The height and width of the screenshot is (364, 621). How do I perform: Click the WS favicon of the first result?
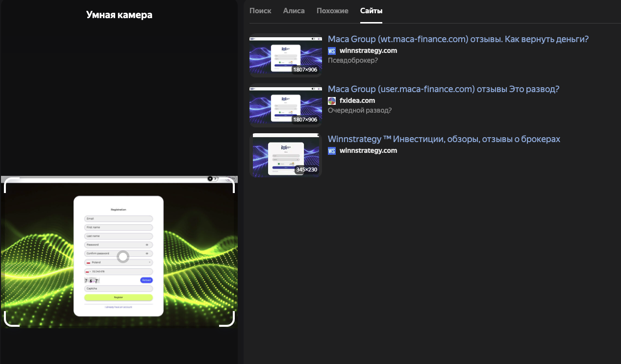point(332,51)
